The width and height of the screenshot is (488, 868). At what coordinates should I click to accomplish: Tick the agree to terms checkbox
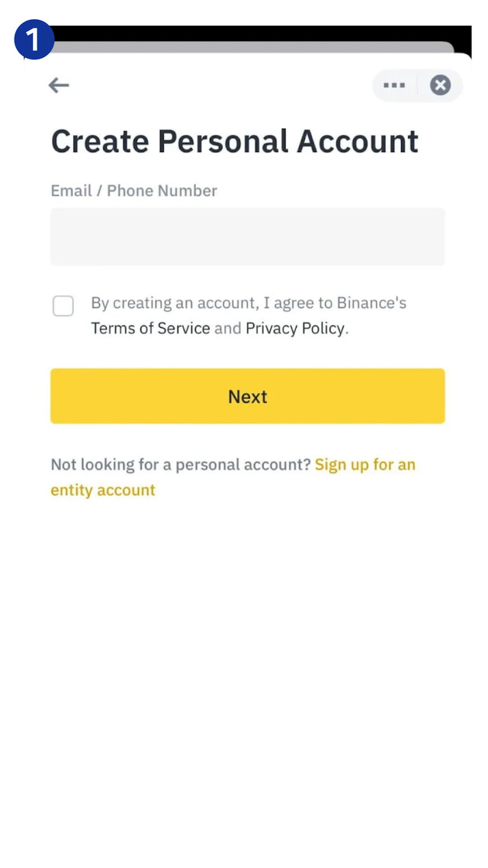(63, 306)
